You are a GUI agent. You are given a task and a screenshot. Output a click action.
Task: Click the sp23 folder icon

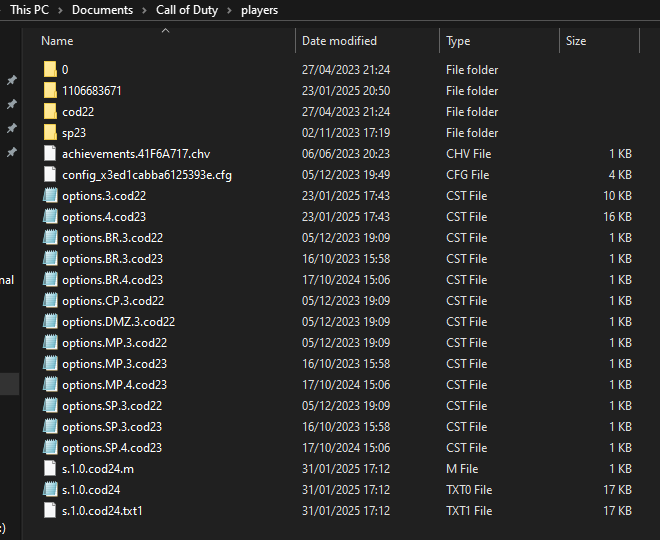(x=50, y=133)
